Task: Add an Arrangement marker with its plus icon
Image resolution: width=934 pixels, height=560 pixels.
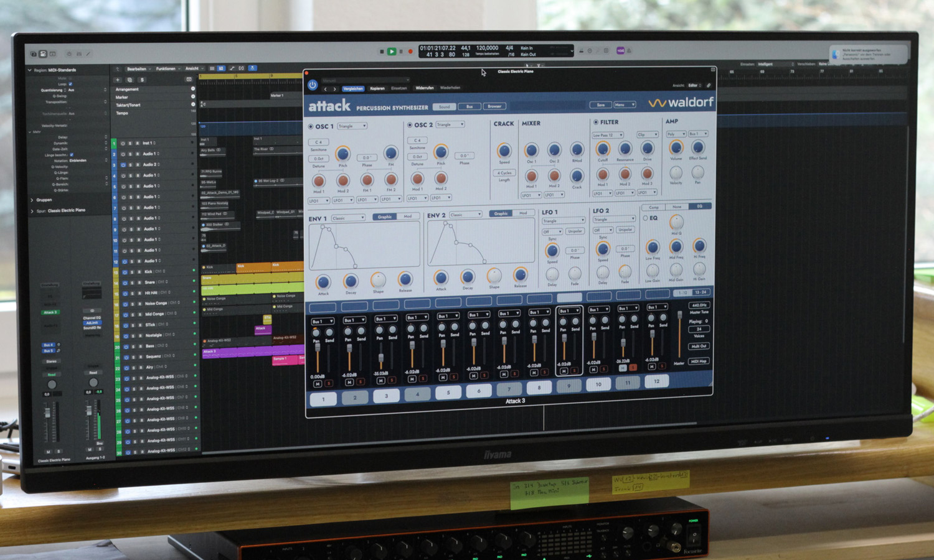Action: (192, 89)
